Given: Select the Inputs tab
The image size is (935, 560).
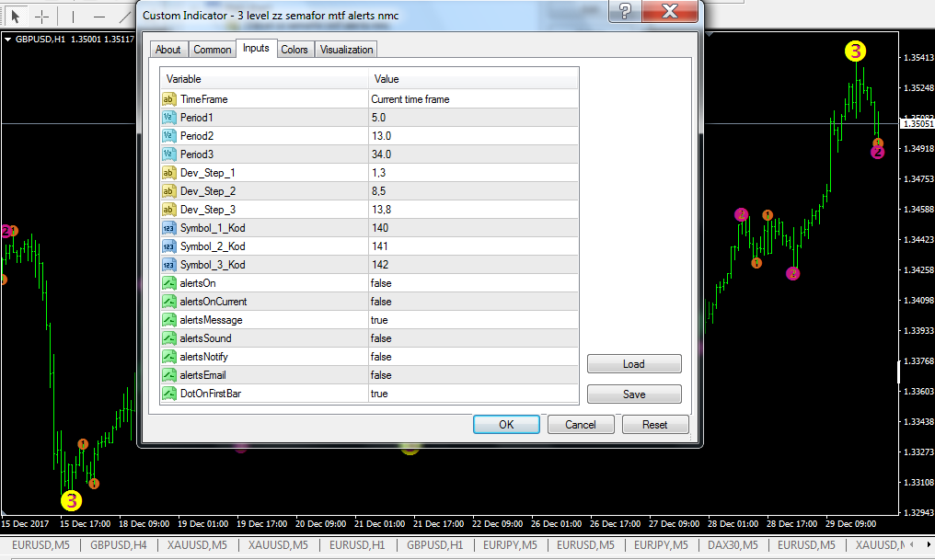Looking at the screenshot, I should pyautogui.click(x=256, y=48).
